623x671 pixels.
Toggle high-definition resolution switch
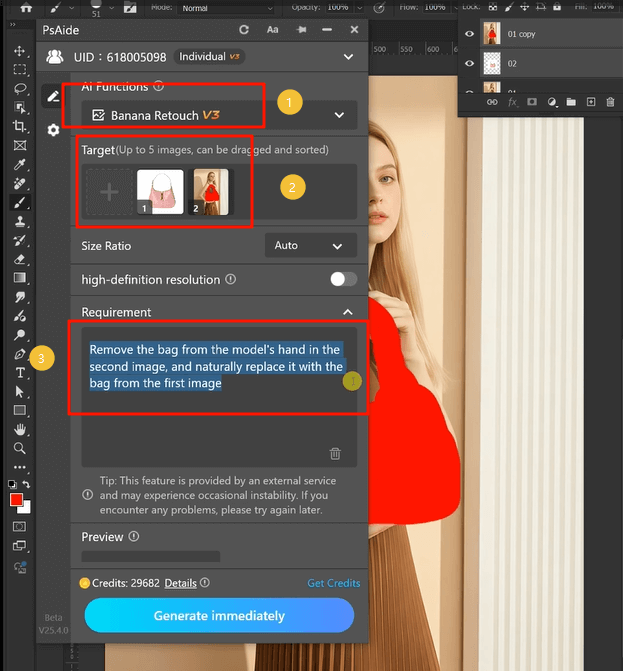(343, 279)
